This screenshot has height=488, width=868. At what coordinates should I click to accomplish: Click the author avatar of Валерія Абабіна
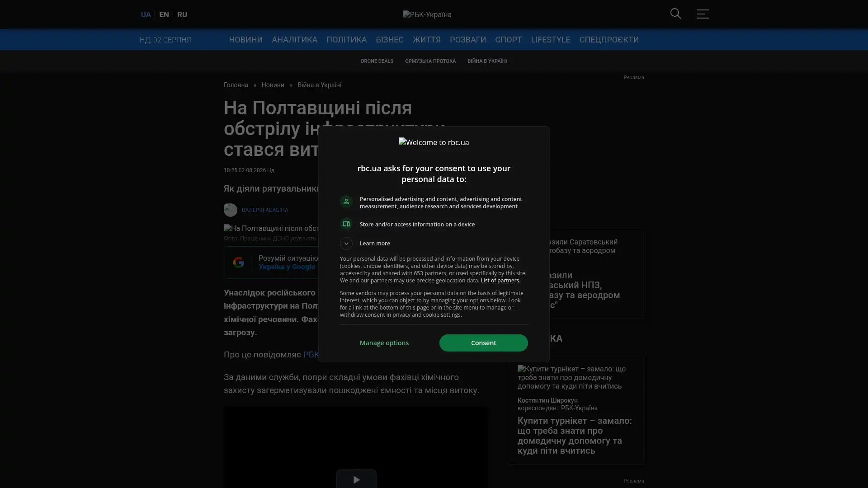pyautogui.click(x=230, y=210)
